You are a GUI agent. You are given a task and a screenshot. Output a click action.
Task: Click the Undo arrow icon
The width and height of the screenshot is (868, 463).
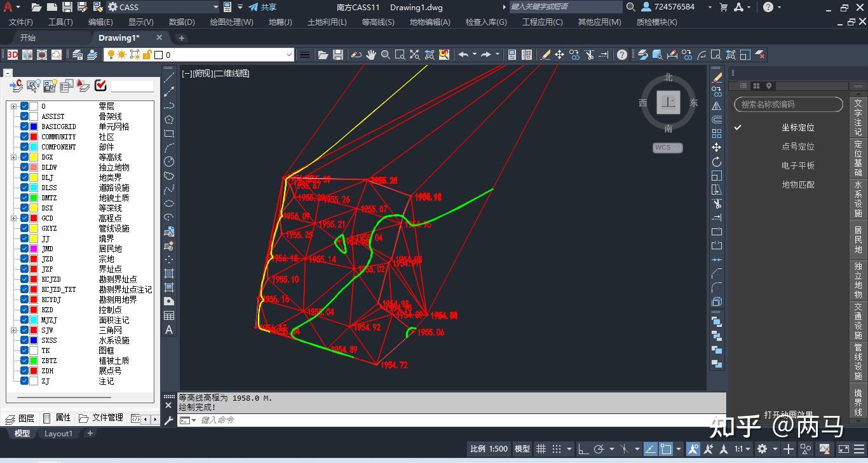462,55
